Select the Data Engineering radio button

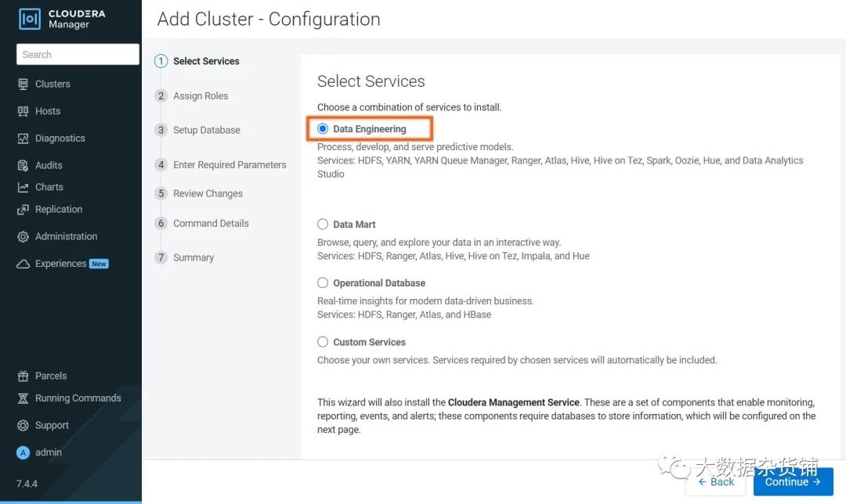click(323, 129)
